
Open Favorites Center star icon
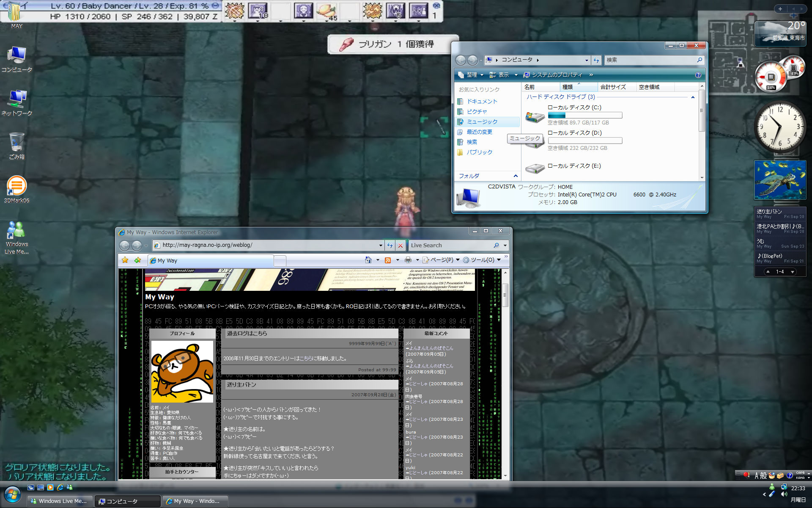(125, 260)
